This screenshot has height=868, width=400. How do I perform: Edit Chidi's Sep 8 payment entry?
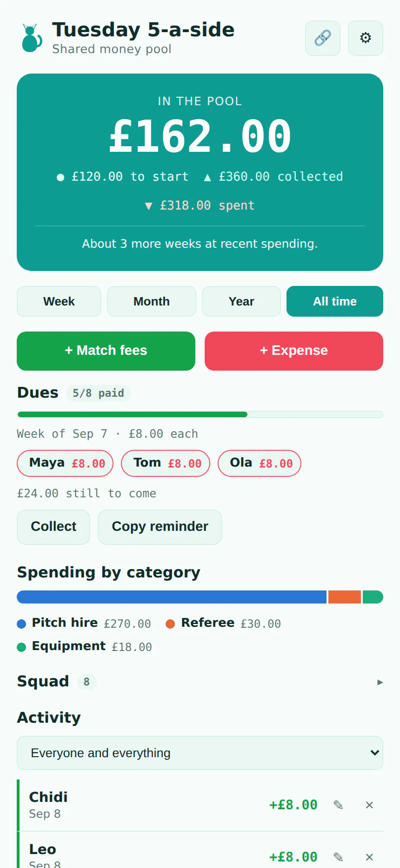click(x=339, y=805)
